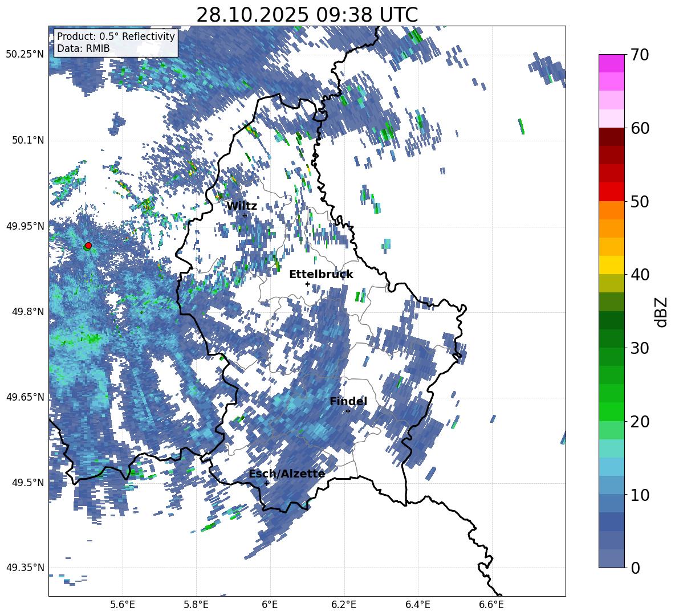Click the colorbar tick label 20
The width and height of the screenshot is (675, 616).
(640, 421)
